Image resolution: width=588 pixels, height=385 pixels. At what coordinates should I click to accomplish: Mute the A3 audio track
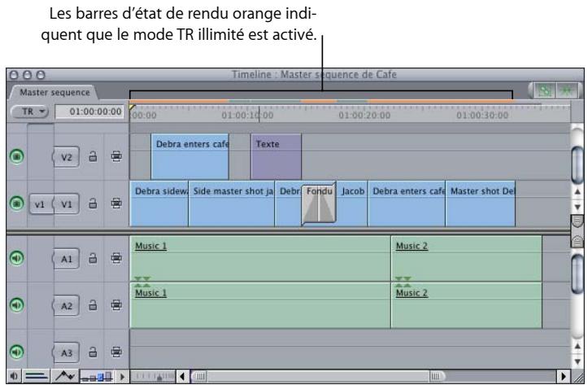[x=16, y=352]
